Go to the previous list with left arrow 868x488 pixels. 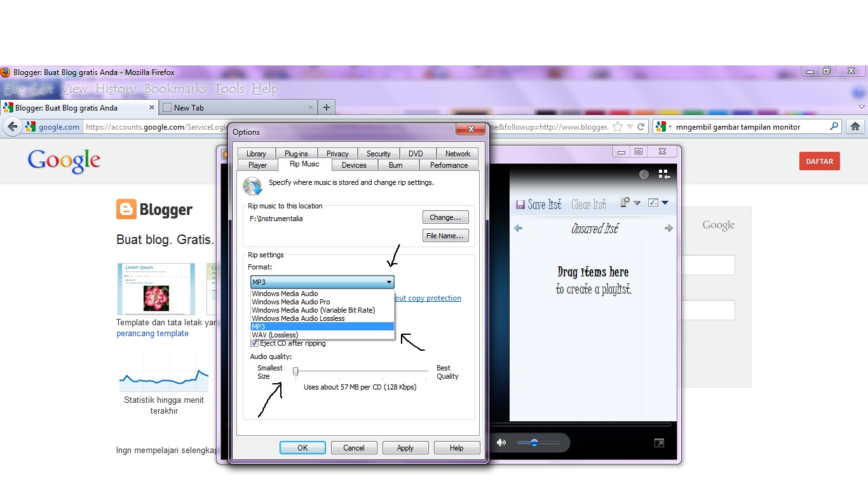[518, 228]
